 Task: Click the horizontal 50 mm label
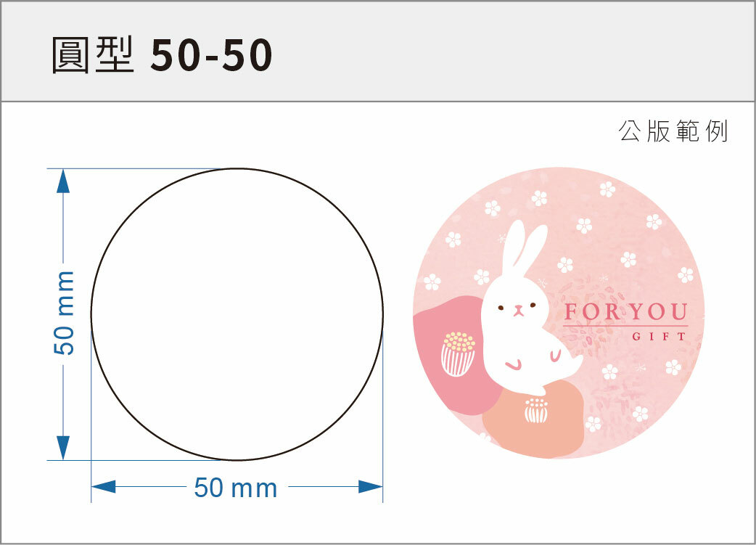click(x=236, y=488)
